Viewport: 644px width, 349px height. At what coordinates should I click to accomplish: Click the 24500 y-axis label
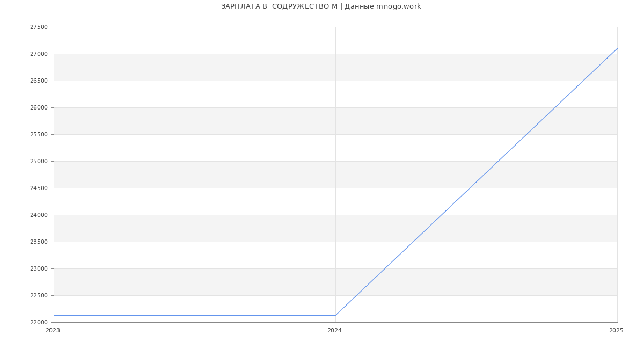point(39,188)
